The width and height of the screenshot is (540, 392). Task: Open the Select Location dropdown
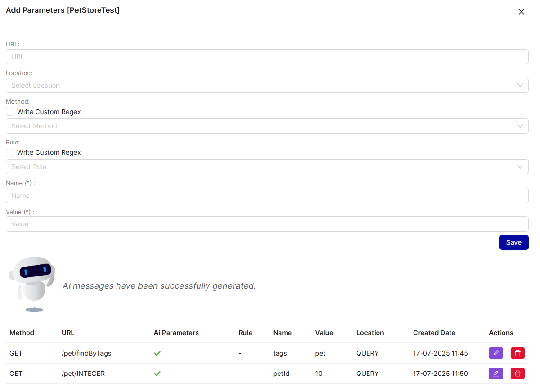[267, 85]
